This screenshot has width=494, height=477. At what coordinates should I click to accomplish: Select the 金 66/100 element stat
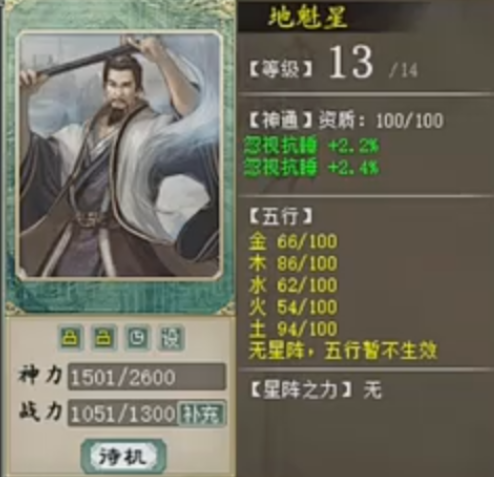tap(293, 241)
